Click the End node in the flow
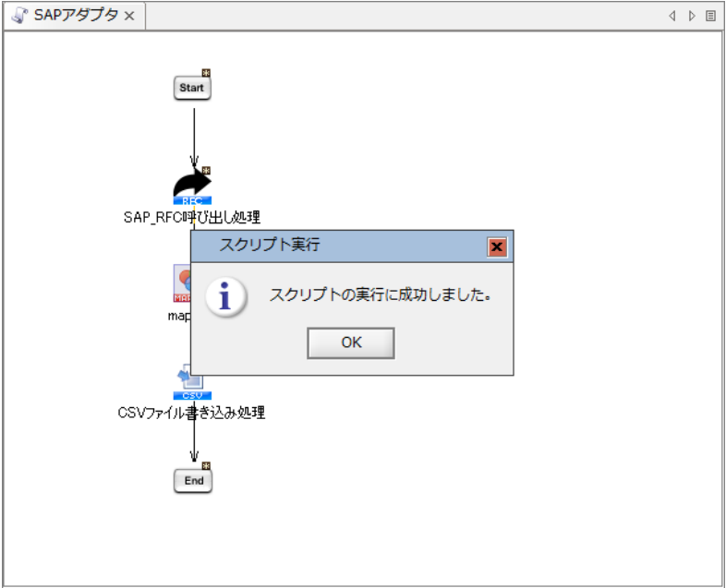726x588 pixels. [193, 481]
